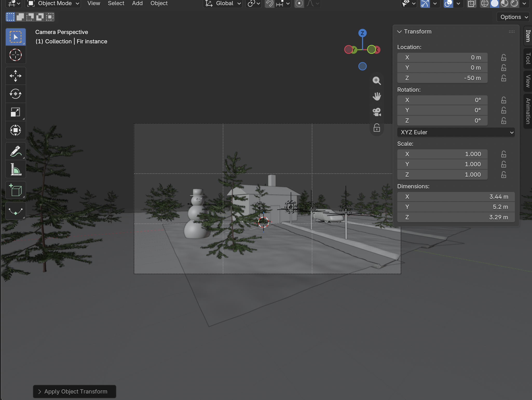
Task: Toggle proportional editing
Action: (299, 3)
